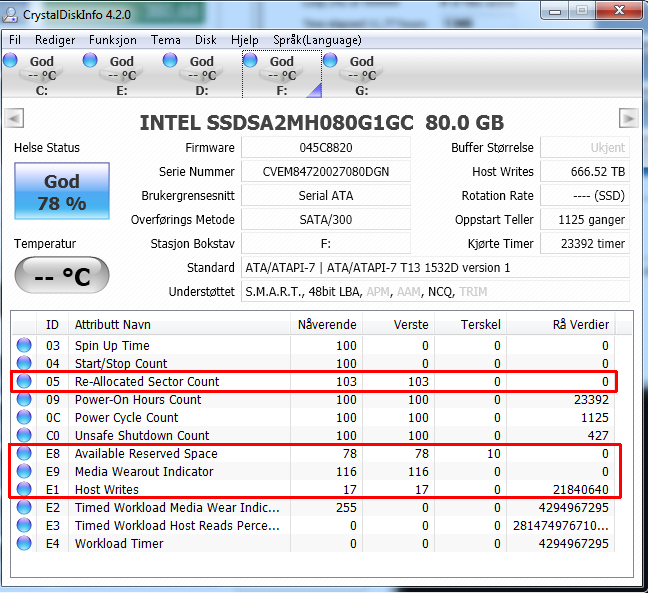Click raw value 427 for Unsafe Shutdown Count
Screen dimensions: 648x593
pos(598,436)
